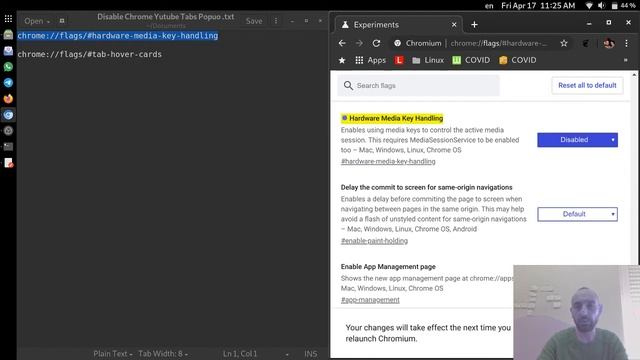Click the dark extension icon in toolbar

(586, 43)
